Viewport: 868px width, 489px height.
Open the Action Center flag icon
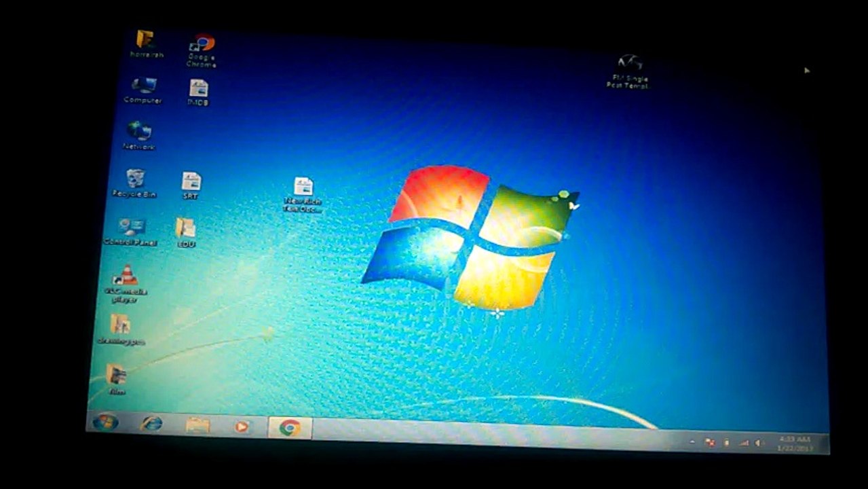710,442
